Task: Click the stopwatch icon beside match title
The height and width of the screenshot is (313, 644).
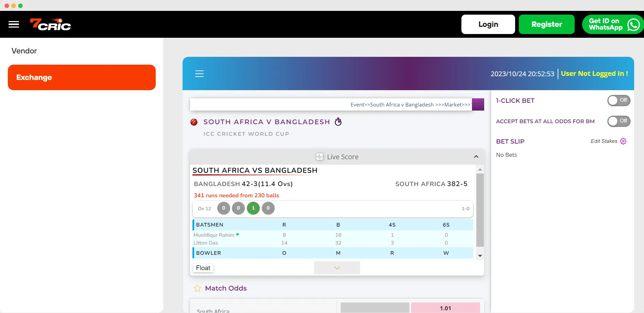Action: [338, 121]
